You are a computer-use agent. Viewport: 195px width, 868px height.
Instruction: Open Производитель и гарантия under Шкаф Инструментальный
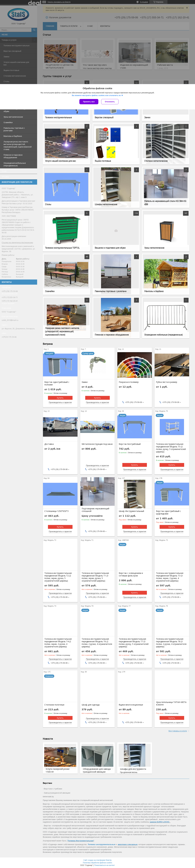click(135, 531)
